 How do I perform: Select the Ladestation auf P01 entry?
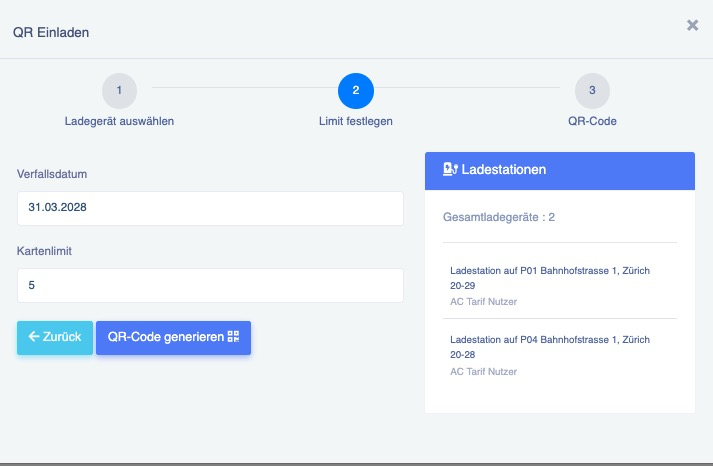pyautogui.click(x=557, y=278)
